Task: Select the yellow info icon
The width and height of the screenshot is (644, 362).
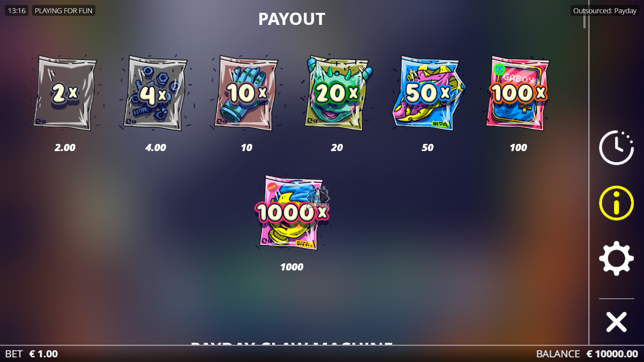Action: click(x=616, y=203)
